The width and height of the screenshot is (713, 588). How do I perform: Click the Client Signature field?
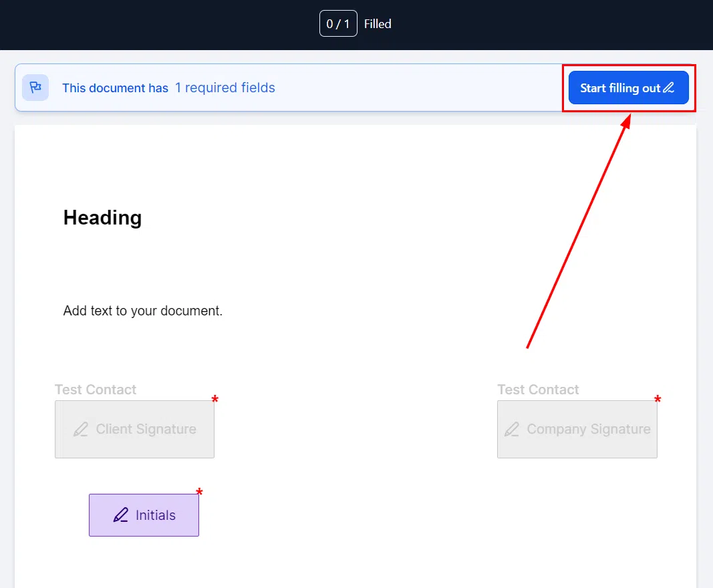pyautogui.click(x=134, y=429)
